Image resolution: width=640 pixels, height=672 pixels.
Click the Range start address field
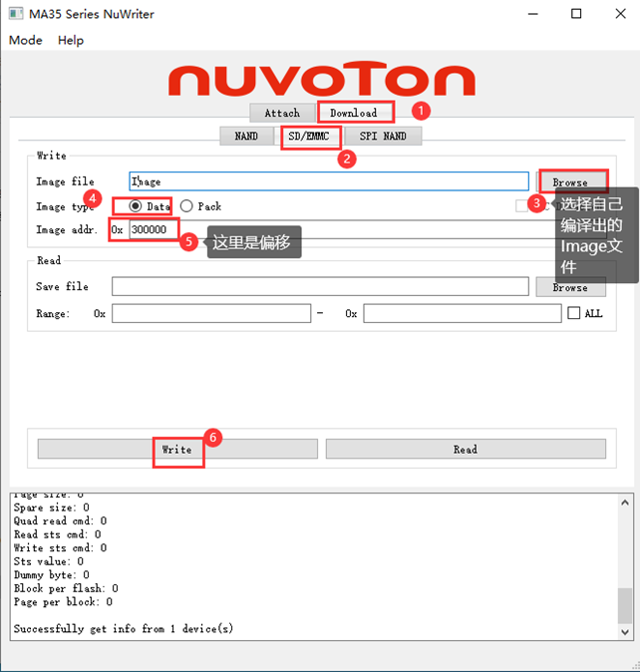pos(210,313)
